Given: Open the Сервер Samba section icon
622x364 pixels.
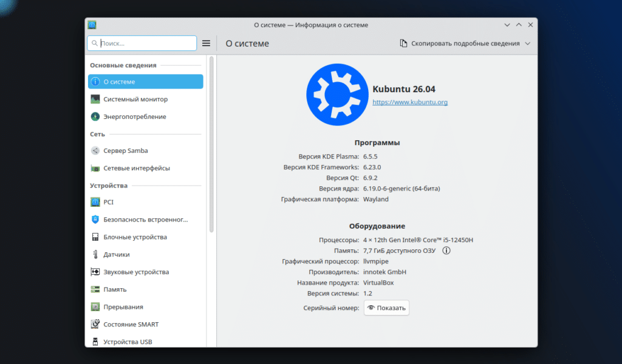Looking at the screenshot, I should 95,150.
